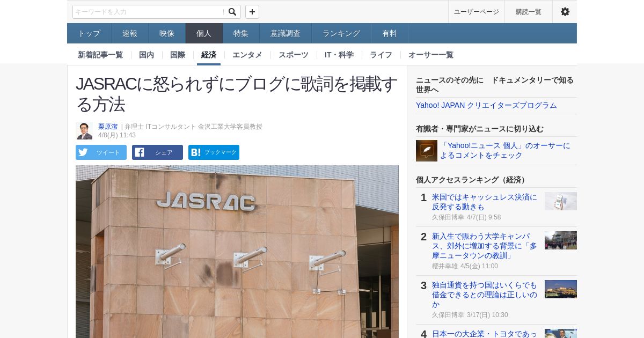Click the article timestamp 4/8(月) 11:43
Screen dimensions: 644x338
tap(117, 135)
